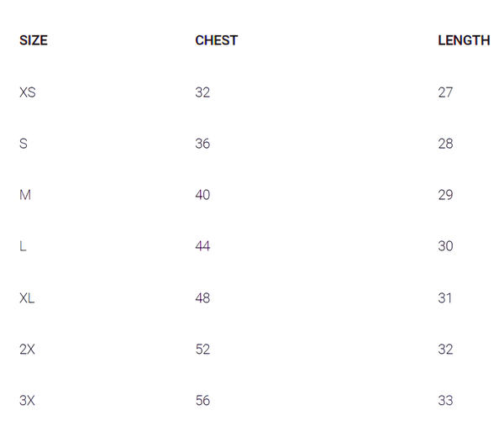Select the 3X size cell
Viewport: 504px width, 442px height.
pyautogui.click(x=28, y=401)
